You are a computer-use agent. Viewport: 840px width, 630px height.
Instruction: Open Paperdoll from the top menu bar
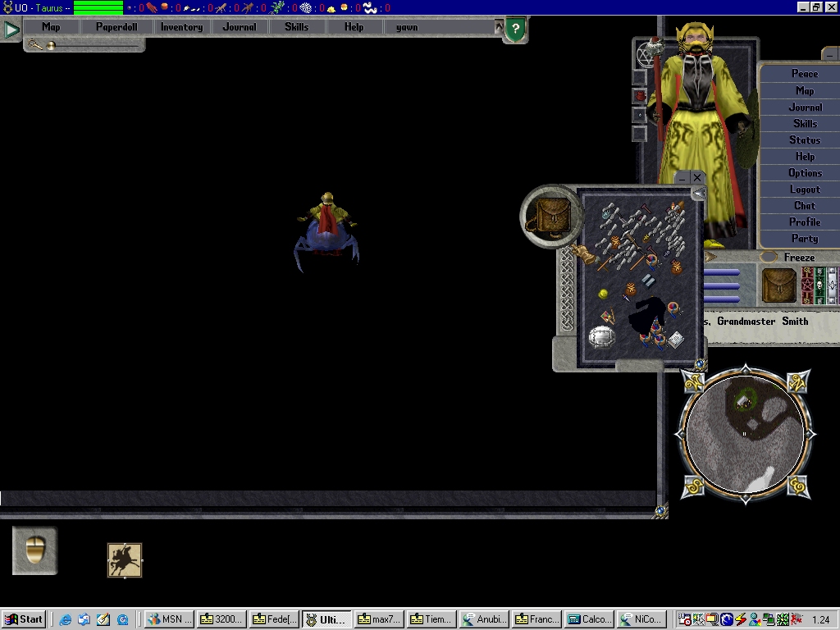click(x=116, y=27)
